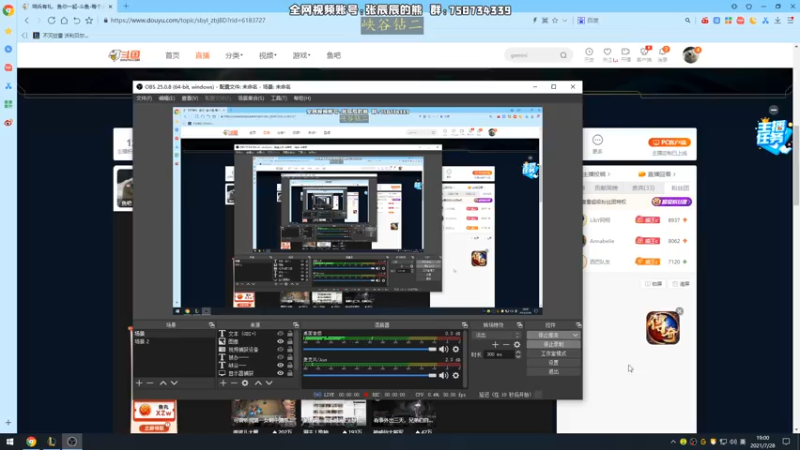800x450 pixels.
Task: Pop out the OBS scene transitions dock
Action: (x=519, y=325)
